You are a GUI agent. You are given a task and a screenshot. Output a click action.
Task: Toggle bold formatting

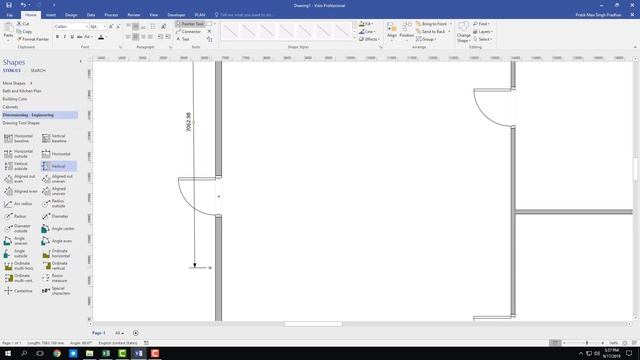pyautogui.click(x=57, y=37)
